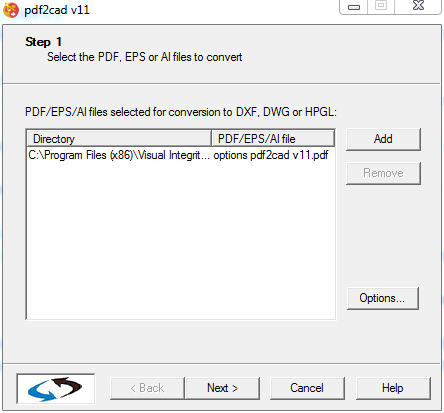The width and height of the screenshot is (444, 413).
Task: Click the divider between Directory and file columns
Action: click(211, 139)
